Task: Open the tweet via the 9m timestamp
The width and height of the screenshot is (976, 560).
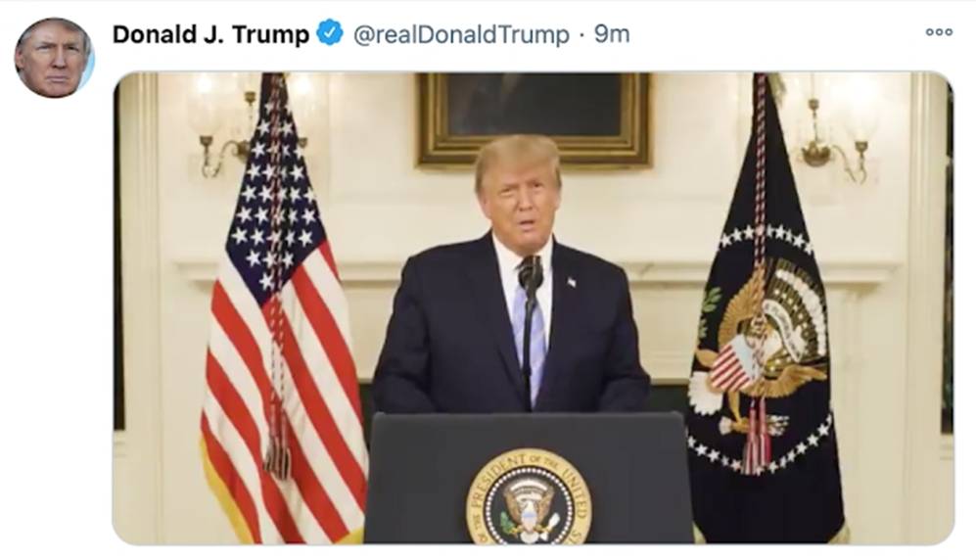Action: pyautogui.click(x=612, y=33)
